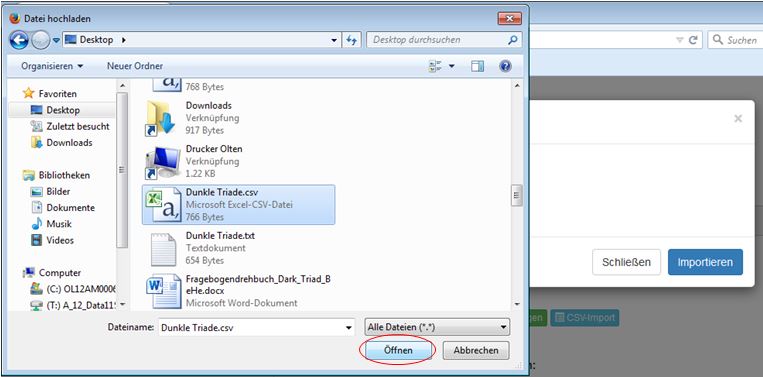Click the back navigation arrow icon
The image size is (763, 377).
coord(19,40)
